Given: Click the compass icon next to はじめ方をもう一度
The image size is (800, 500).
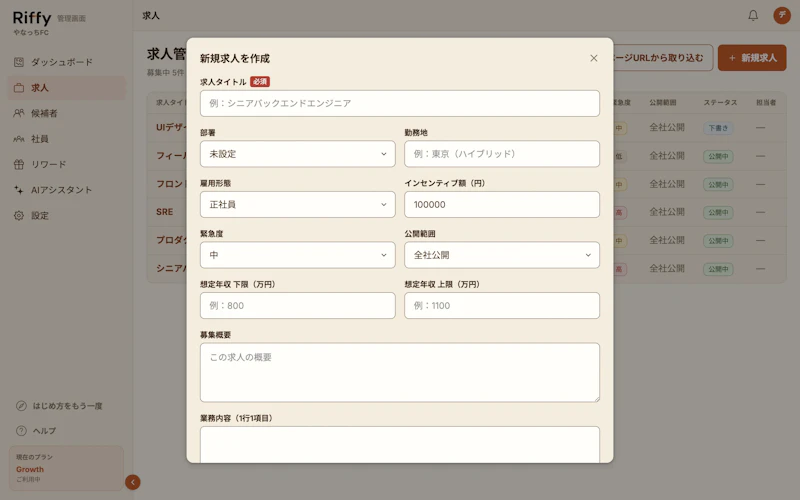Looking at the screenshot, I should 21,406.
